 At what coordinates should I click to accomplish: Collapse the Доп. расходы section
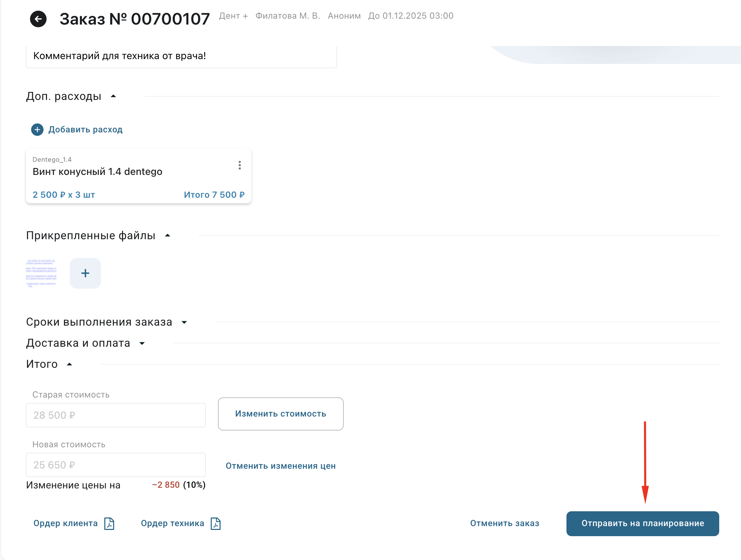click(x=113, y=96)
